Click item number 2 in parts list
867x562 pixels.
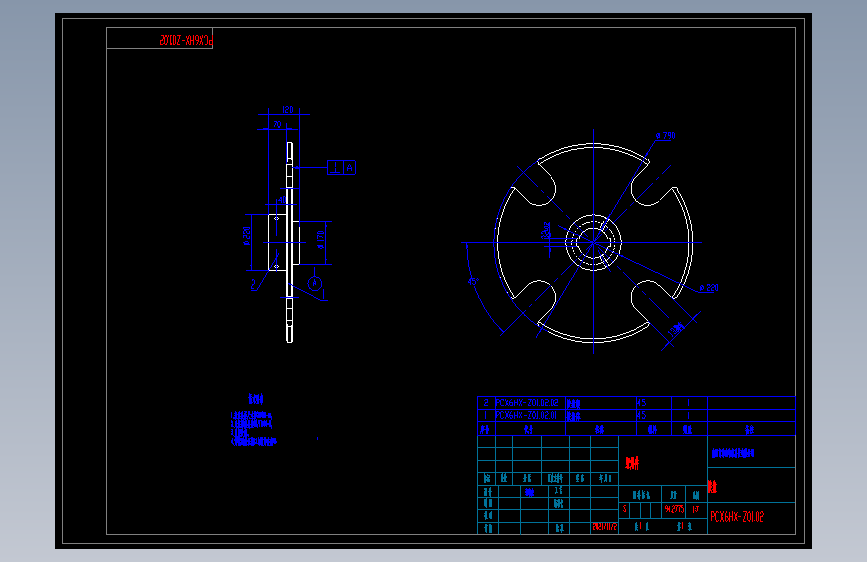coord(486,403)
